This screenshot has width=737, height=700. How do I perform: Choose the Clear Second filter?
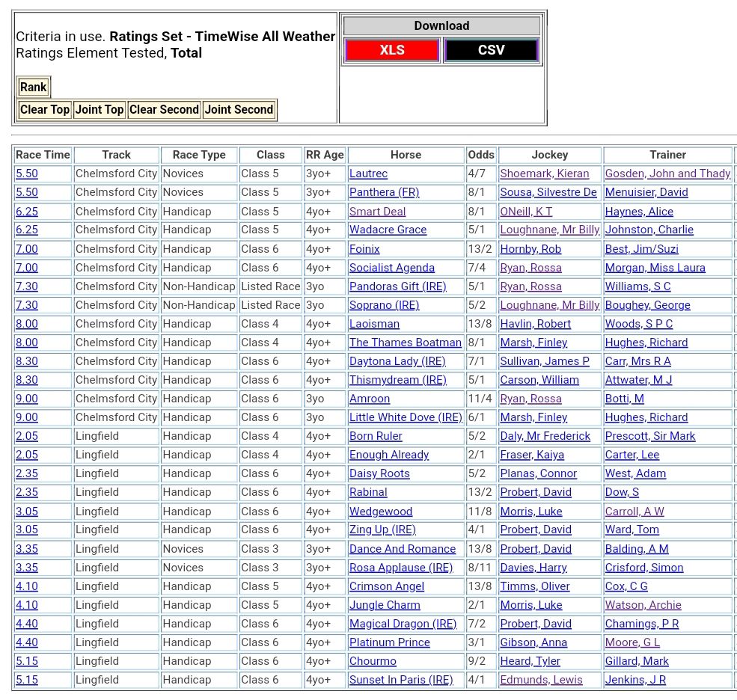tap(164, 110)
